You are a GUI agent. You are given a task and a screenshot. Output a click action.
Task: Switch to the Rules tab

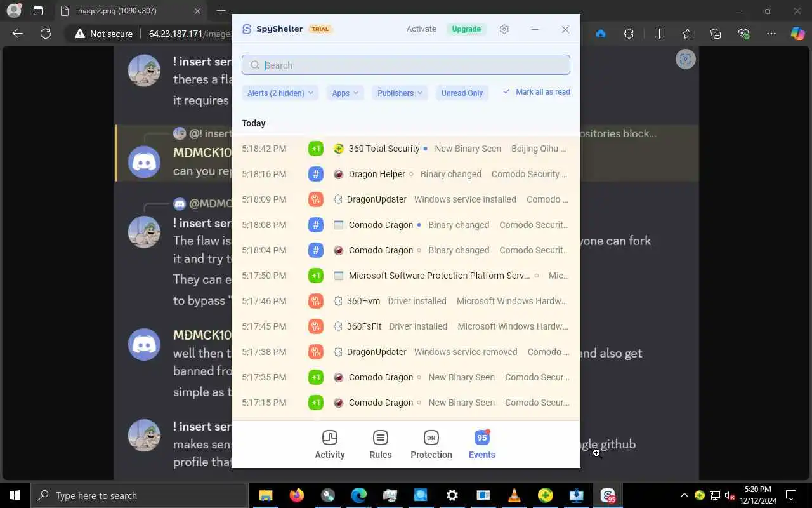tap(381, 444)
